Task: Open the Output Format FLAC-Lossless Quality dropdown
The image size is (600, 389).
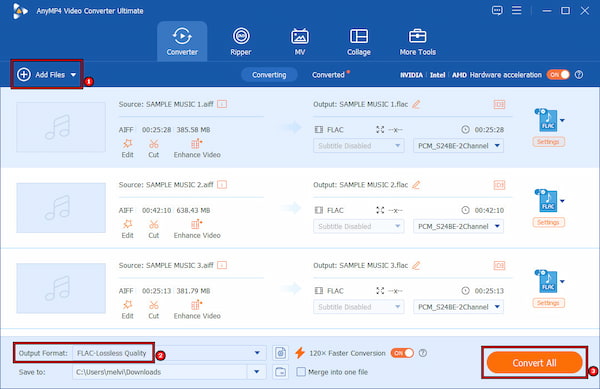Action: (169, 353)
